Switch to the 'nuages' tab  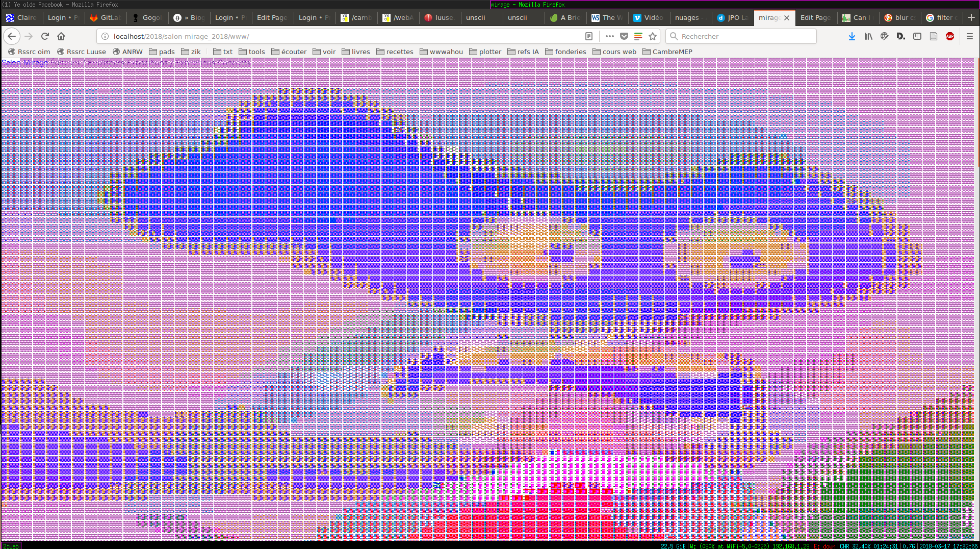[x=688, y=17]
